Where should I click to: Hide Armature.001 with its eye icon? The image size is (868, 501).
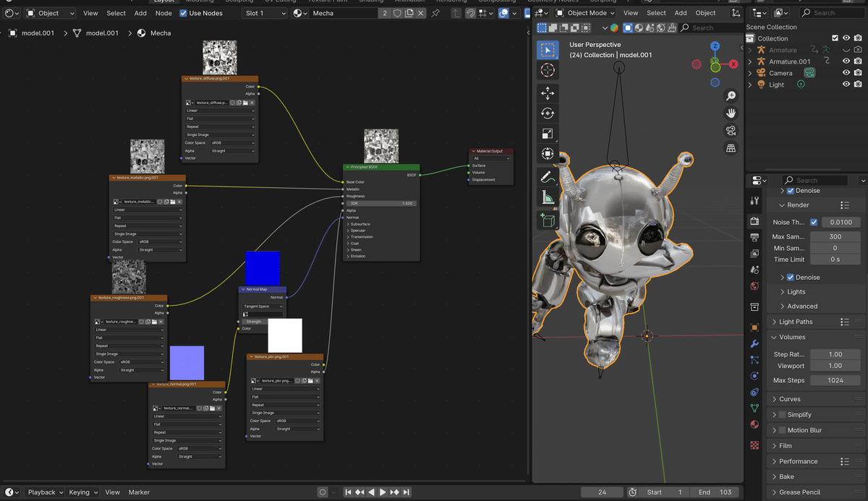846,61
